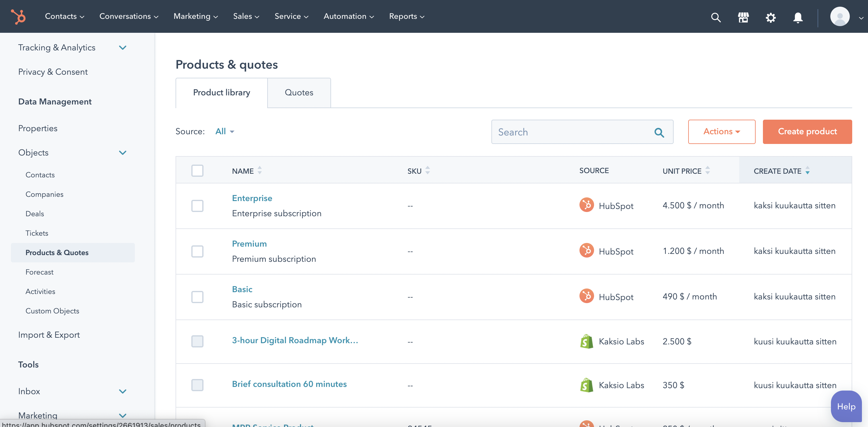Open the Conversations top navigation menu
The width and height of the screenshot is (868, 427).
(x=129, y=16)
